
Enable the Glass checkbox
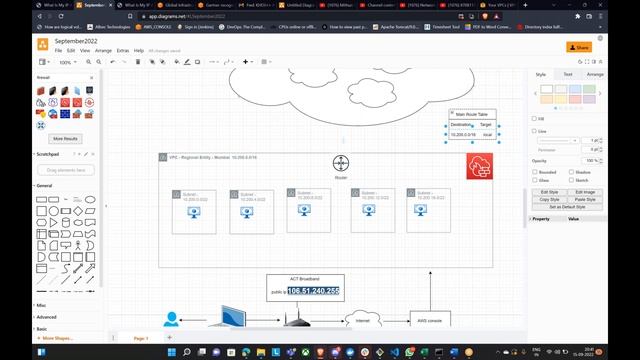[535, 180]
